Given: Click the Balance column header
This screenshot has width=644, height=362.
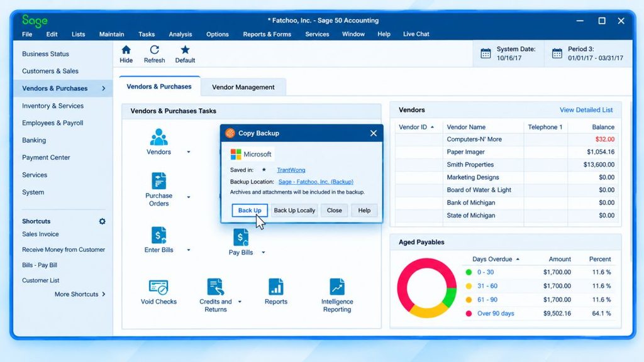Looking at the screenshot, I should pyautogui.click(x=603, y=127).
